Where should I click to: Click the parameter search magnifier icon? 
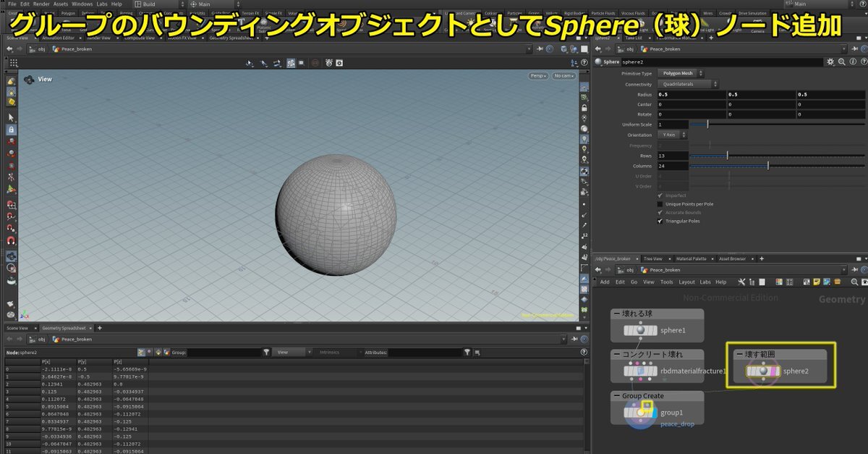coord(841,62)
